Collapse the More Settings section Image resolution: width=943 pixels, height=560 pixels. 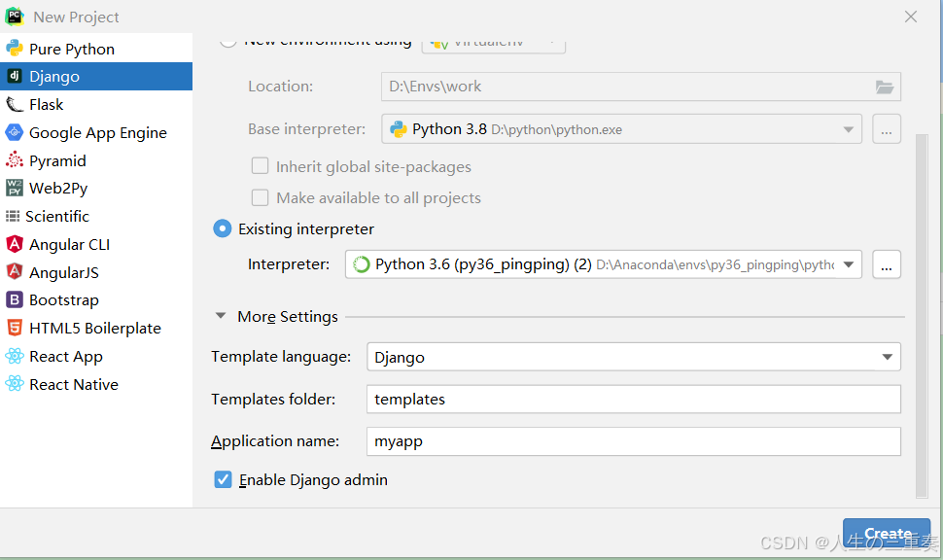221,316
